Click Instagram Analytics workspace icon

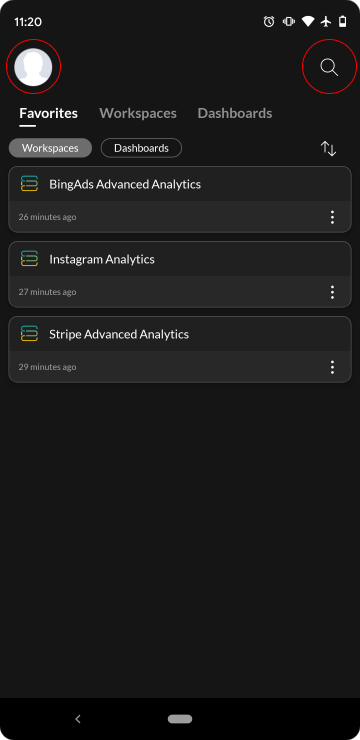click(29, 259)
